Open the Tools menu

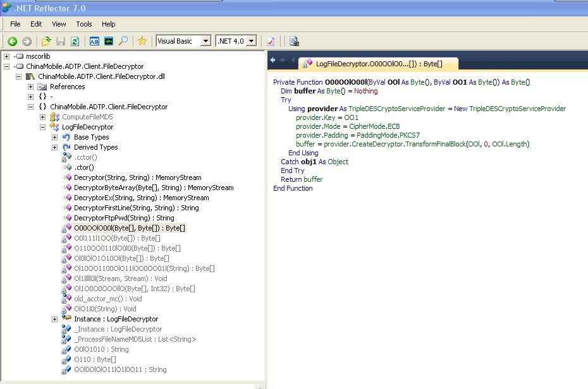pyautogui.click(x=84, y=24)
